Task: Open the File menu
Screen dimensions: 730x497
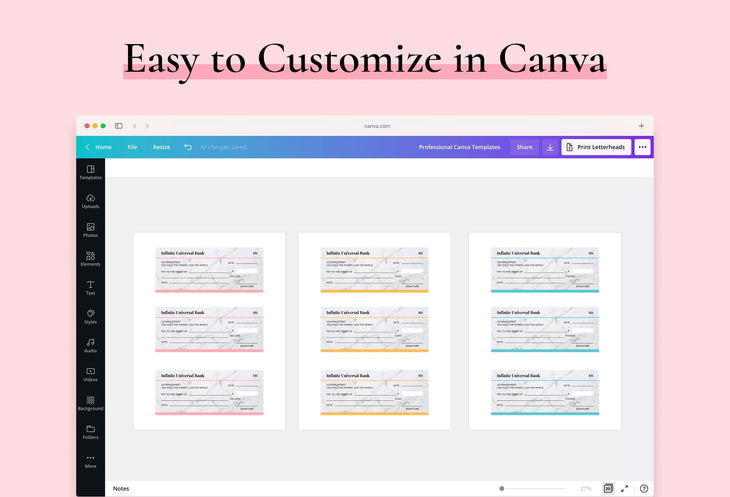Action: pyautogui.click(x=132, y=147)
